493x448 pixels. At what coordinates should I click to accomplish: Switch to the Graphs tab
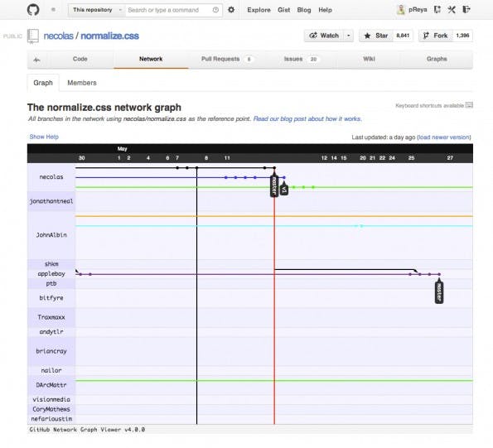pyautogui.click(x=437, y=59)
